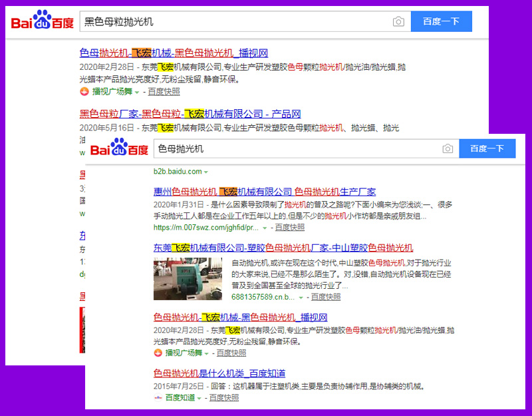The height and width of the screenshot is (416, 532).
Task: Open result 色母抛光机是什么机类_百度知道
Action: 219,373
